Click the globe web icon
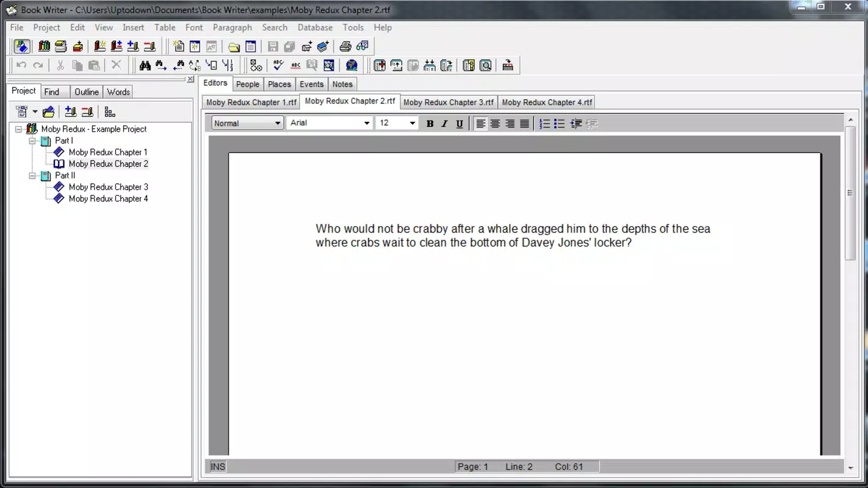This screenshot has height=488, width=868. [x=351, y=65]
